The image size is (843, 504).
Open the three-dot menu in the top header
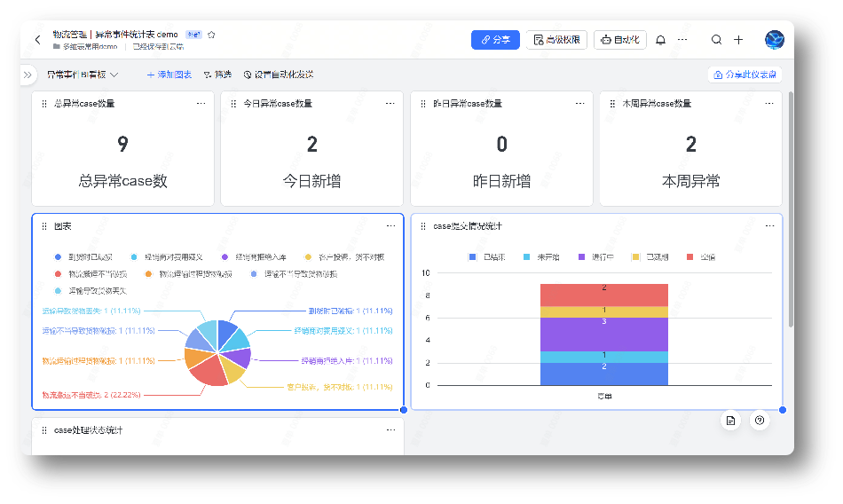coord(682,40)
